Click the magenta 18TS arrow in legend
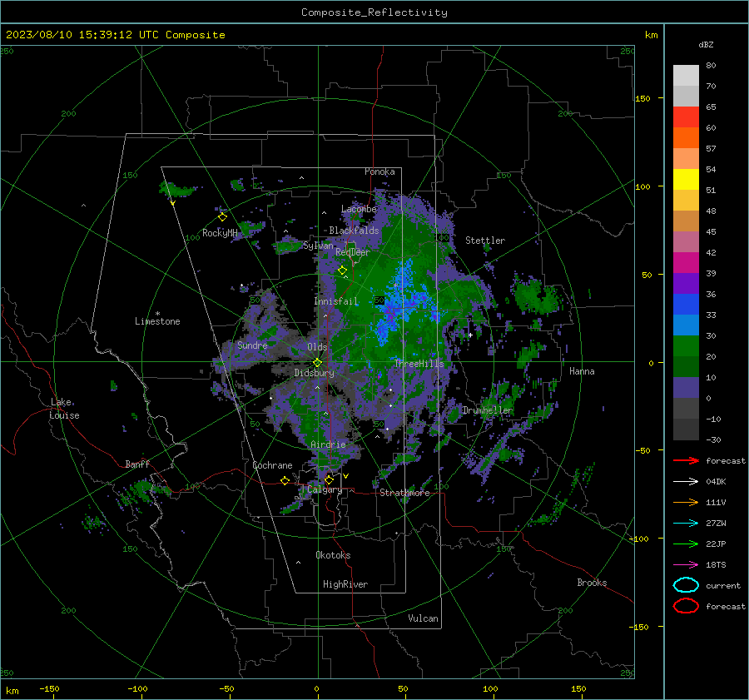Screen dimensions: 749x700 tap(686, 564)
